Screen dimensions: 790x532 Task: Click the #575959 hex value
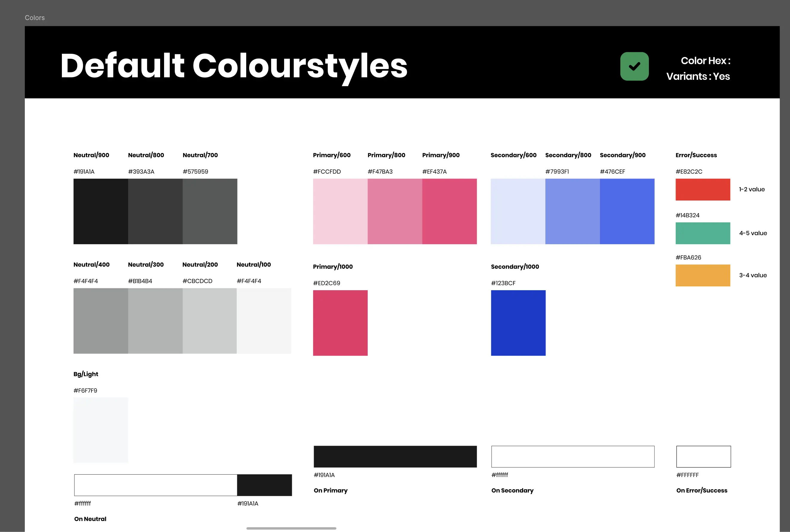click(195, 172)
